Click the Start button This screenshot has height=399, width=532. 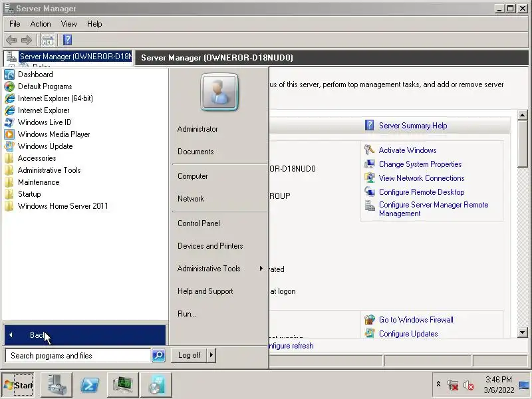(x=19, y=385)
